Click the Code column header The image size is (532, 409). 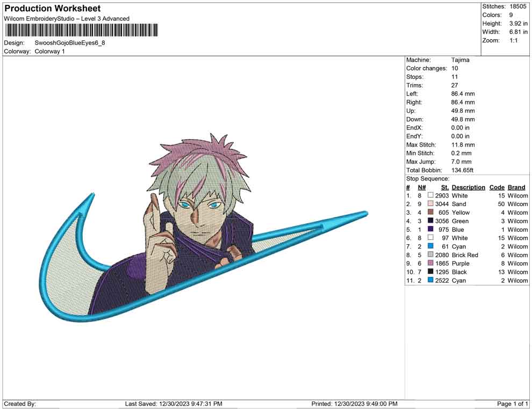pyautogui.click(x=497, y=187)
